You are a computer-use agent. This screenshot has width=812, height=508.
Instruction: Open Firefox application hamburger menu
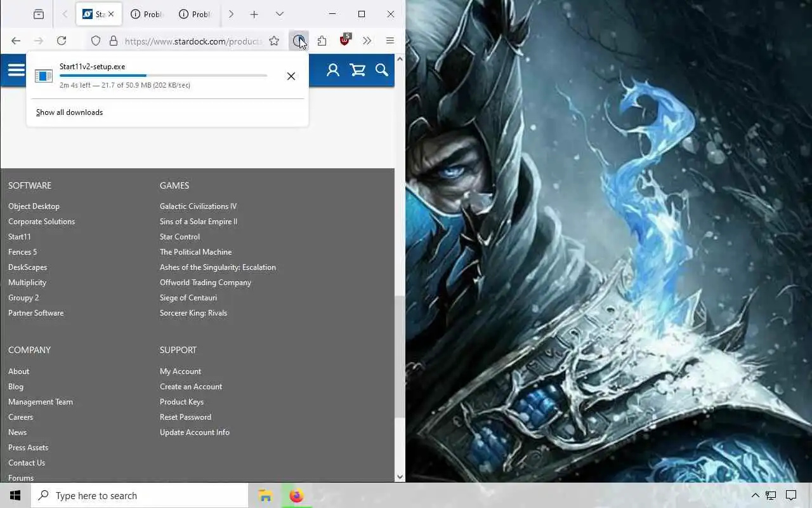click(390, 41)
